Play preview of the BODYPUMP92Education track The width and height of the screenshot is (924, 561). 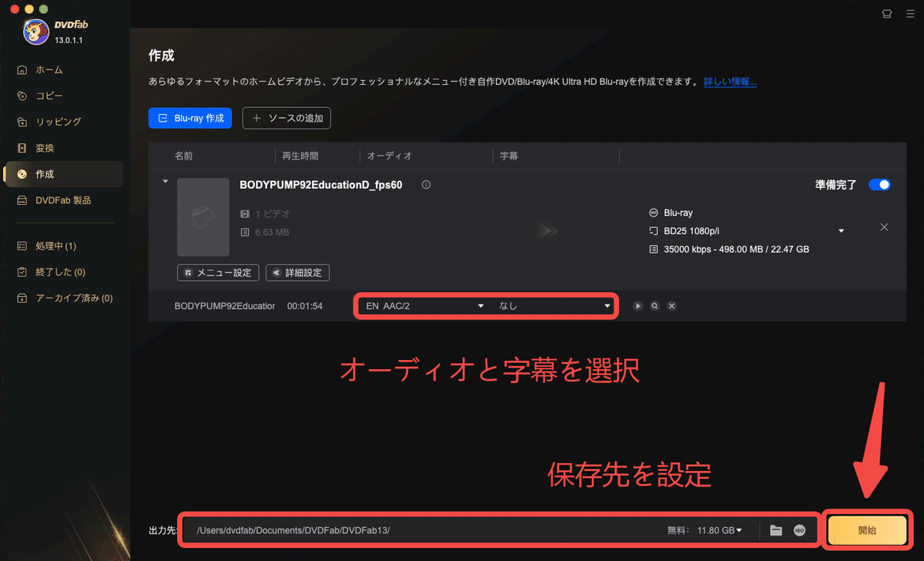click(638, 306)
